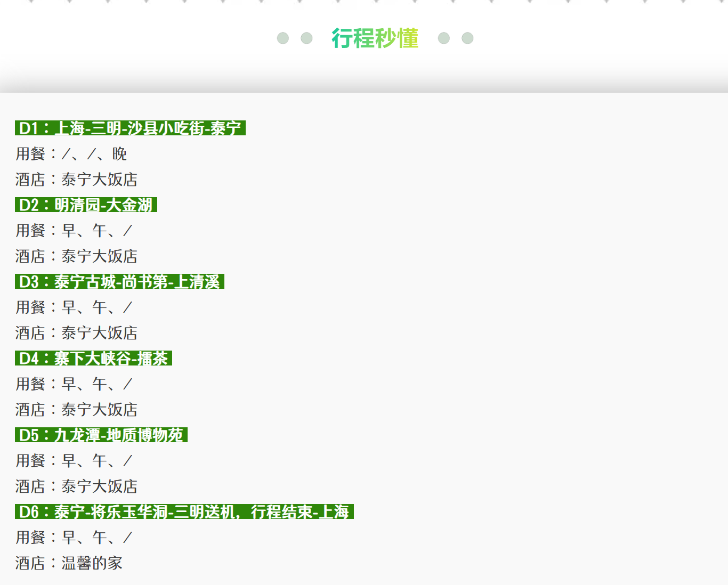The image size is (728, 585).
Task: Click the 泰宁大饭店 hotel line under D4
Action: (x=76, y=410)
